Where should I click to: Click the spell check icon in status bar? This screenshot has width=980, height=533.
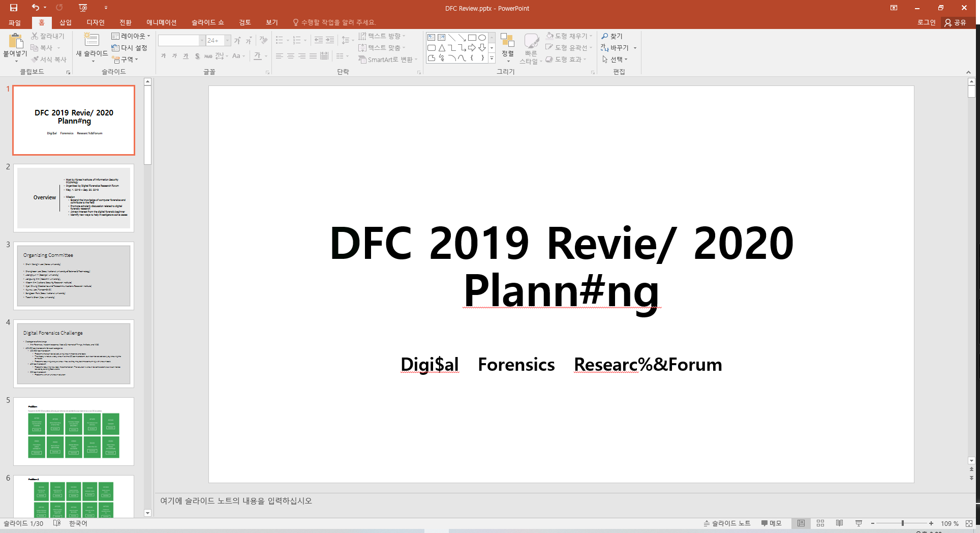point(57,523)
